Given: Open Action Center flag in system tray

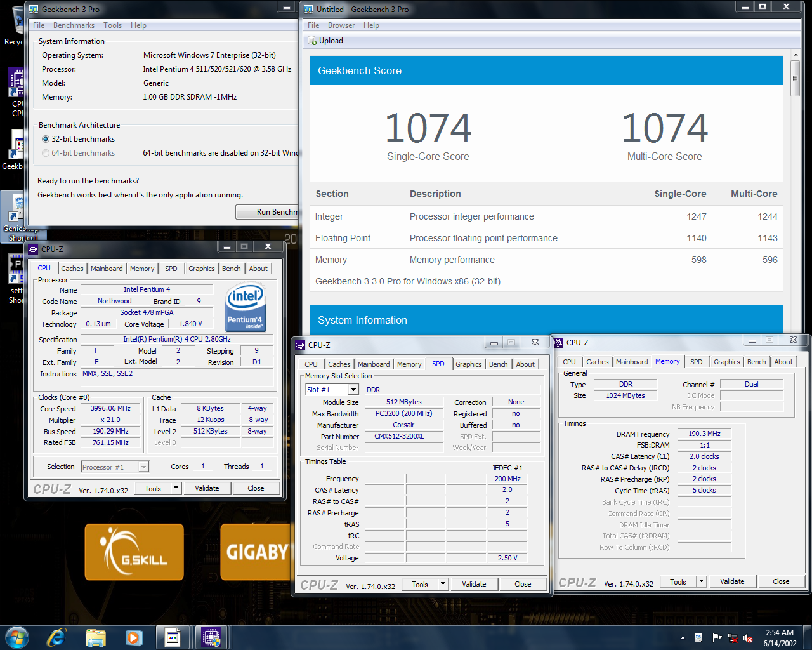Looking at the screenshot, I should click(717, 638).
